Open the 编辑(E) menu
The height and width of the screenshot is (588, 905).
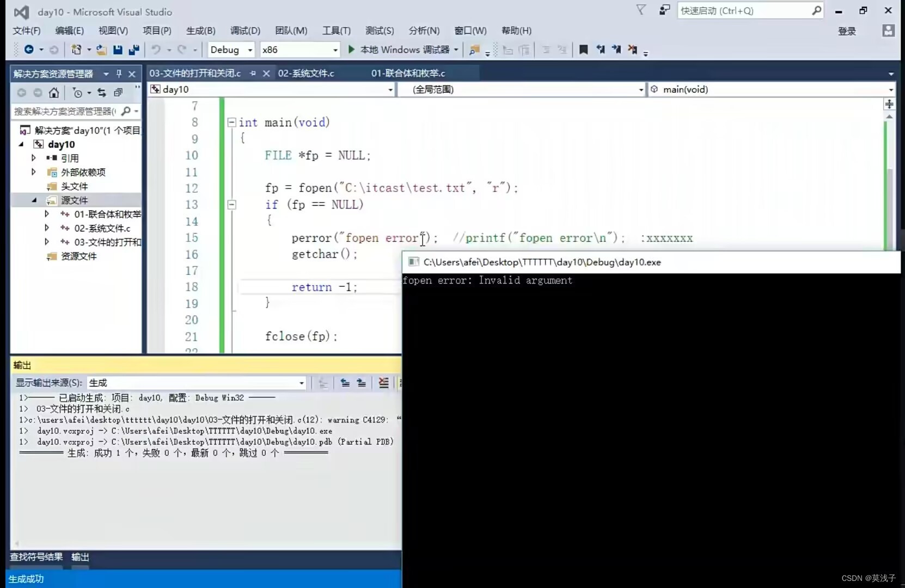[69, 30]
